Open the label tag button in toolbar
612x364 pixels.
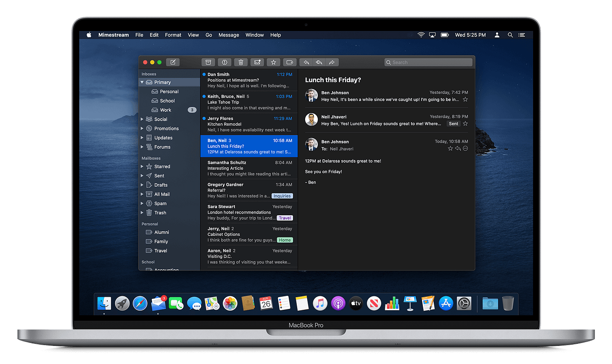pos(290,62)
